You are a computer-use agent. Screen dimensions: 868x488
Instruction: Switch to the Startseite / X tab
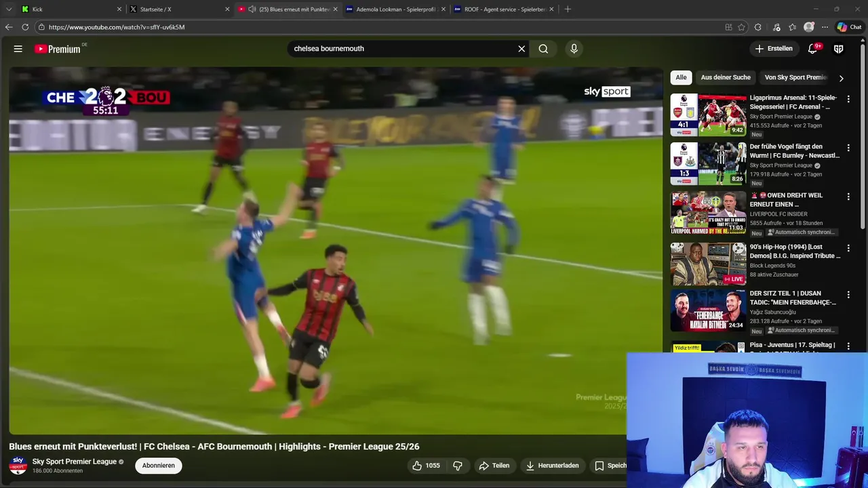point(179,9)
